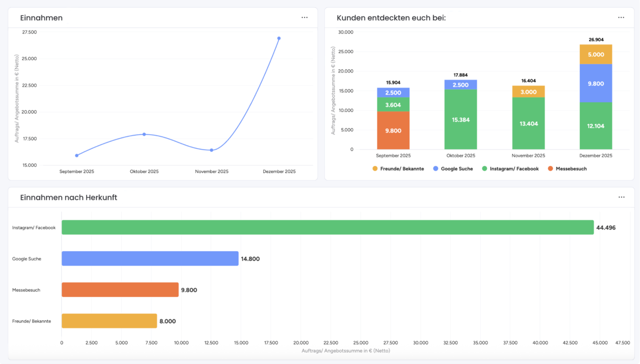
Task: Click the Dezember 2025 line chart data point
Action: pos(279,38)
